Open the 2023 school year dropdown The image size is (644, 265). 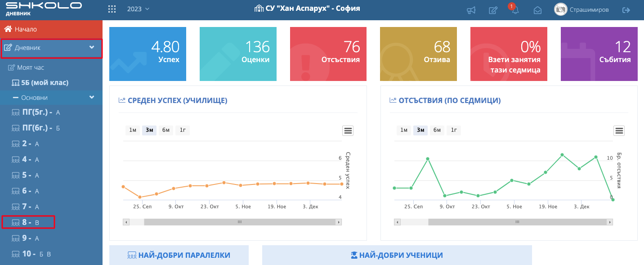click(138, 9)
